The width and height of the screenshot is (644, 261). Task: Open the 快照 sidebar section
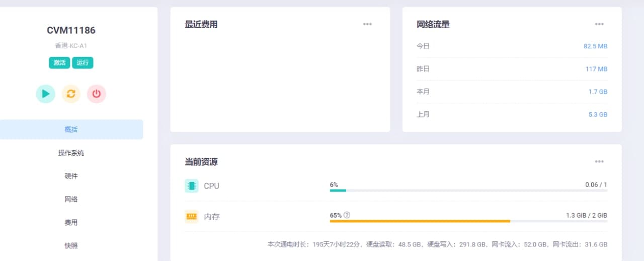coord(71,245)
